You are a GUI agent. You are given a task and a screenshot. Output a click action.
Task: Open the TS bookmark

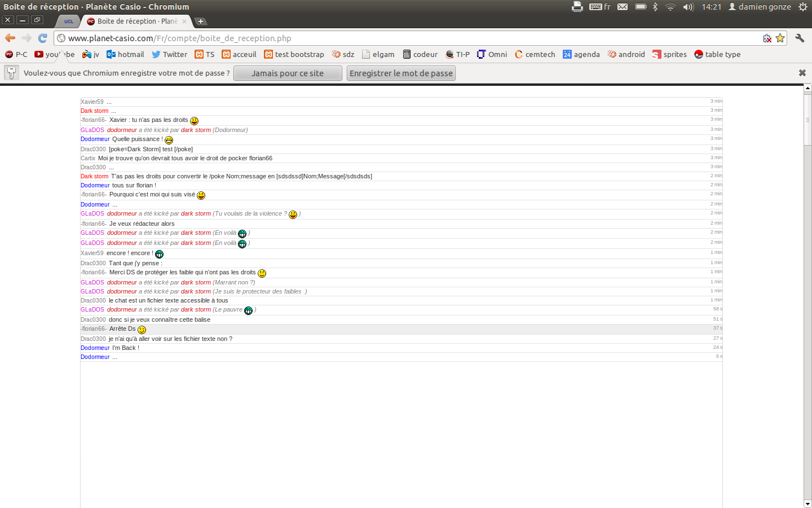point(205,54)
